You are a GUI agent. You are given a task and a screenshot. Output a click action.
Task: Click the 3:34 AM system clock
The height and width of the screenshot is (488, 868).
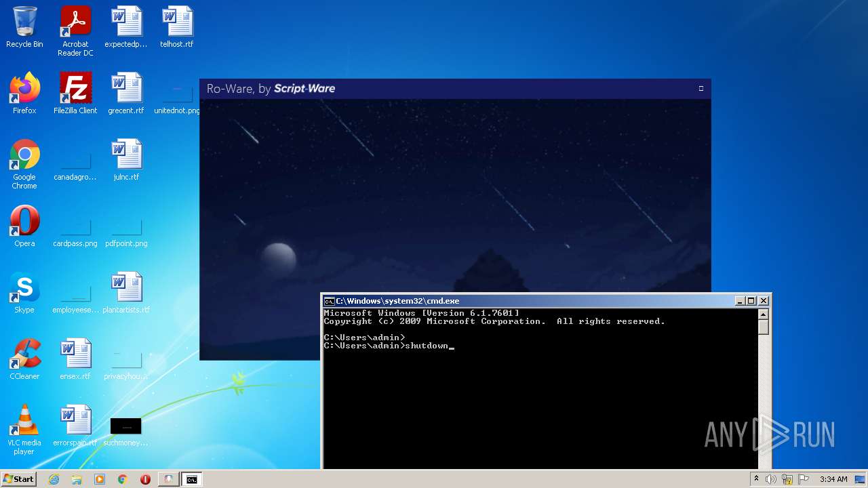coord(833,479)
